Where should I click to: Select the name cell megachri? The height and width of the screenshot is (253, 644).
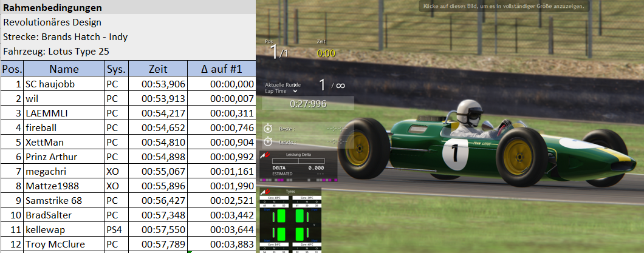point(64,172)
